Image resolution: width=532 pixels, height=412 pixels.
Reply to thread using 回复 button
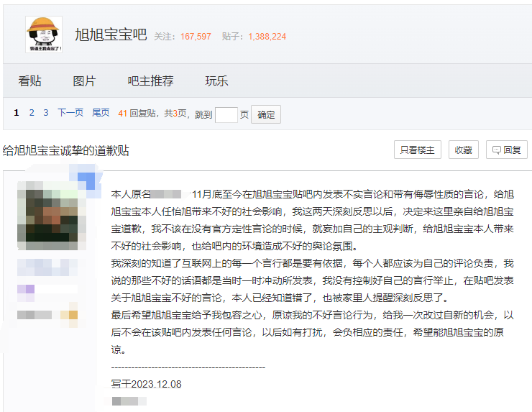tap(507, 150)
